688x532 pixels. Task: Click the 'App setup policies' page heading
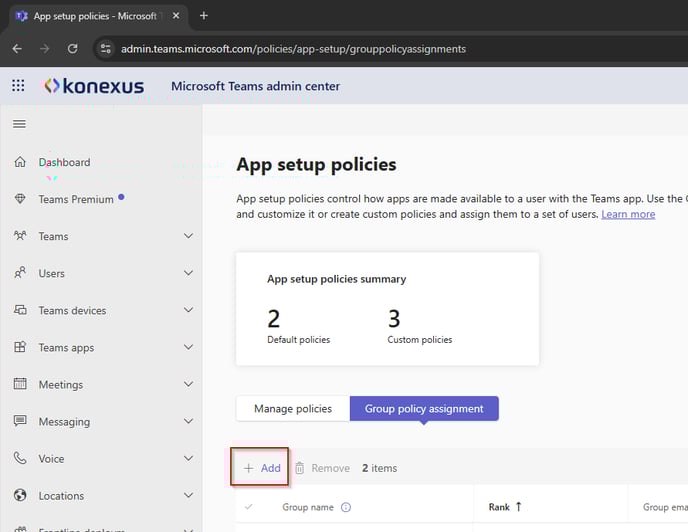(x=316, y=165)
